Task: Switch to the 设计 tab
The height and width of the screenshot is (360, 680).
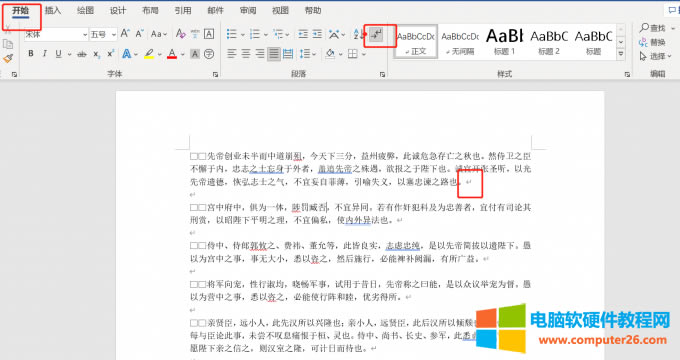Action: pos(118,10)
